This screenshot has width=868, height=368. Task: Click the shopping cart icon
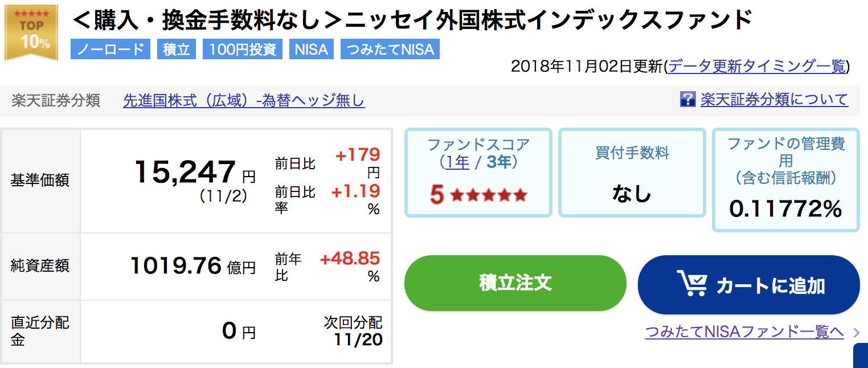tap(692, 284)
